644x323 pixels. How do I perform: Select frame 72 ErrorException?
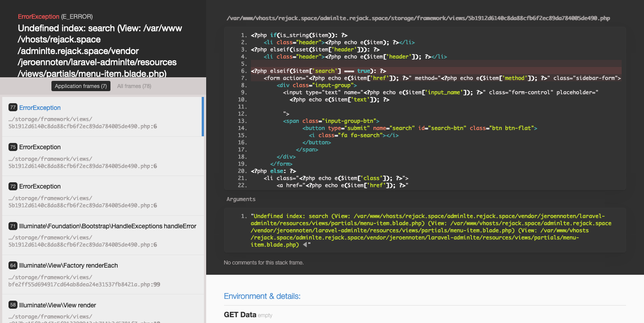102,196
